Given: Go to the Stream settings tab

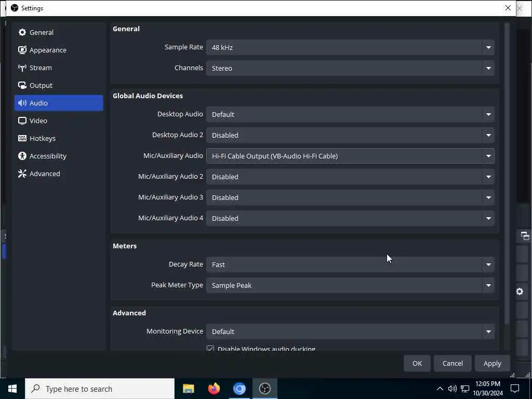Looking at the screenshot, I should pyautogui.click(x=59, y=68).
